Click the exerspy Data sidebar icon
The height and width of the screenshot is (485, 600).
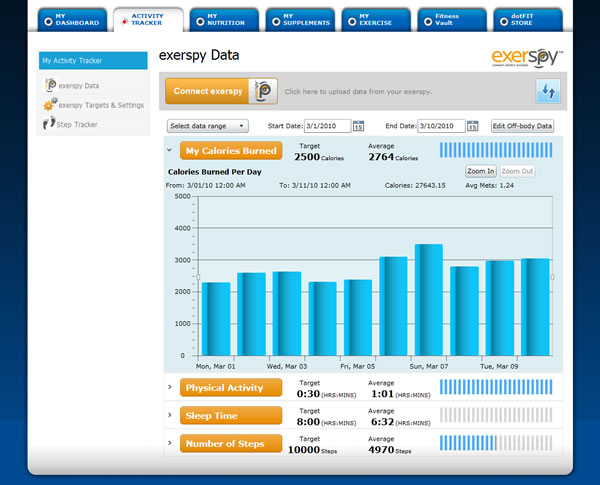click(50, 86)
